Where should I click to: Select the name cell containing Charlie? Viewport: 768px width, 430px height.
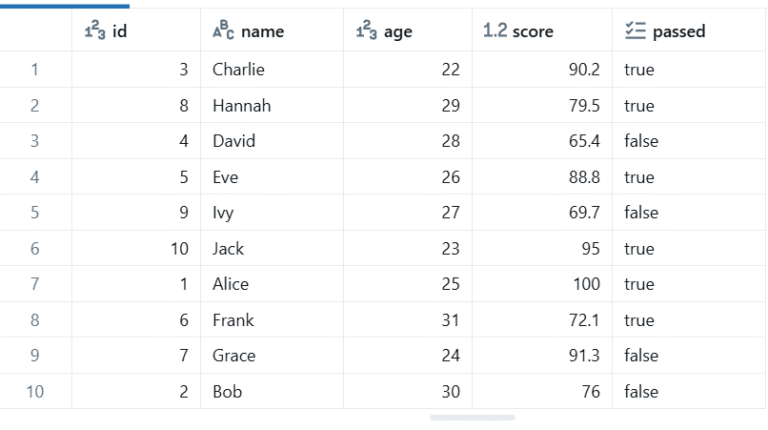238,70
